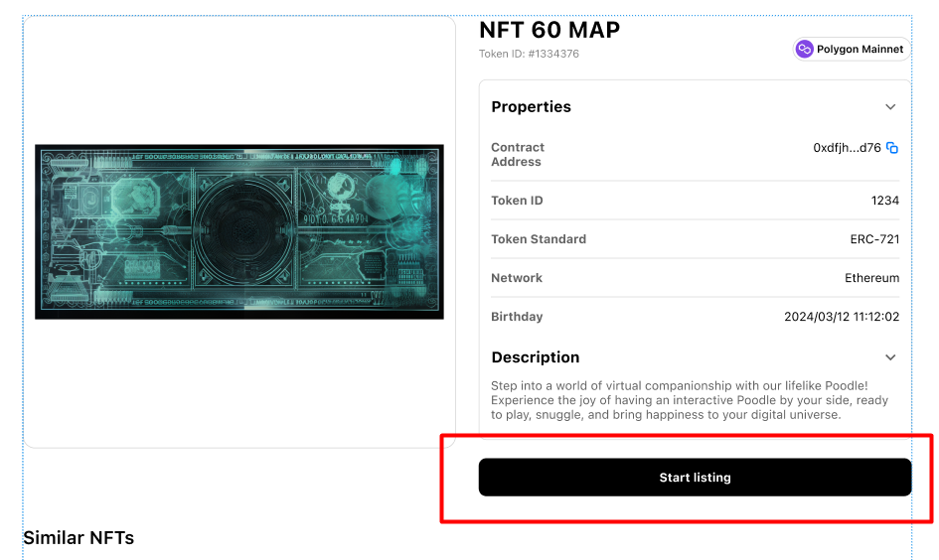Open the NFT banknote artwork image
939x560 pixels.
pos(239,231)
